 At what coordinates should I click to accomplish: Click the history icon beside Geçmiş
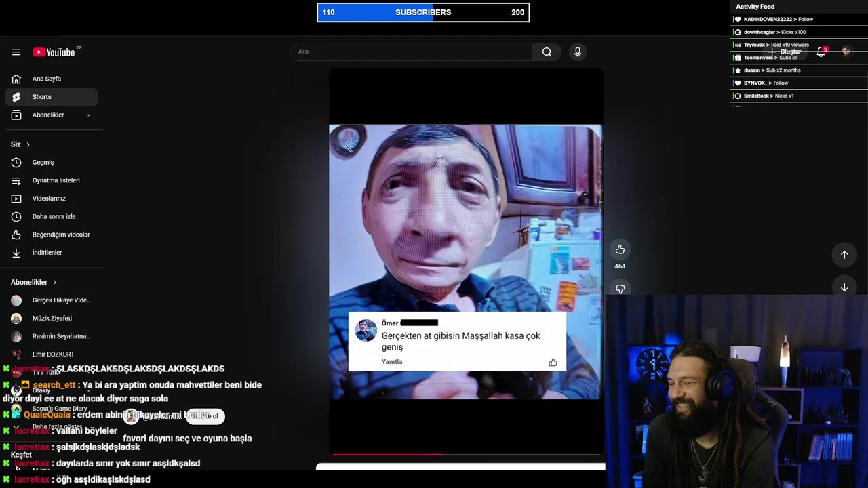point(16,163)
